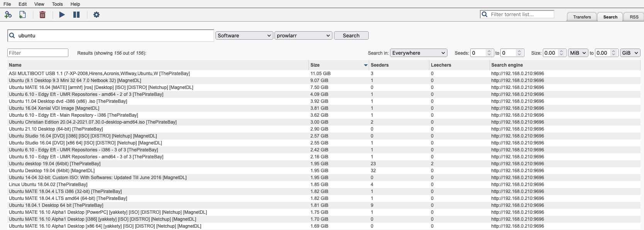Select Ubuntu 6.10 Edgy Eft Main Repository row
This screenshot has width=644, height=230.
(x=324, y=115)
